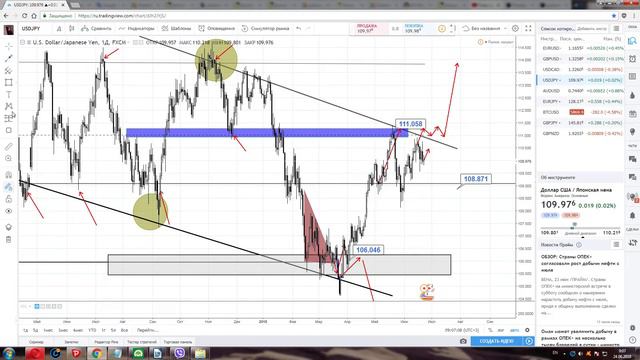This screenshot has height=360, width=640.
Task: Select the 1мес time range
Action: 48,330
